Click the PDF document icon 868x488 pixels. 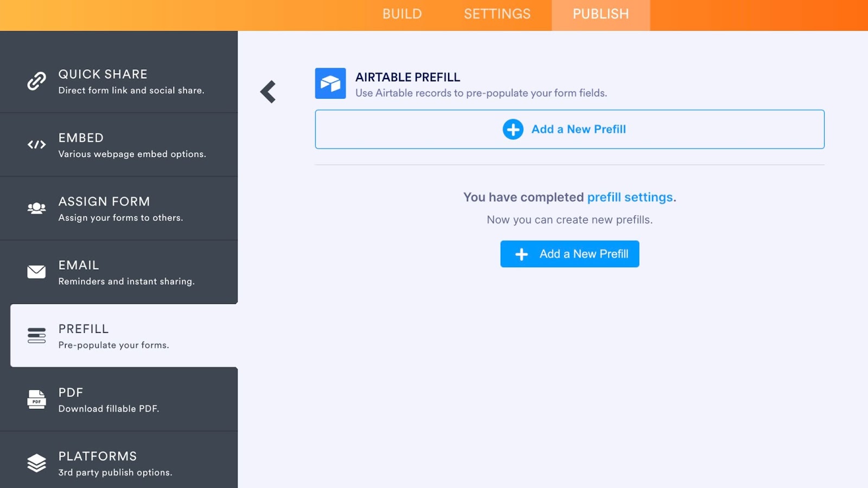click(36, 399)
